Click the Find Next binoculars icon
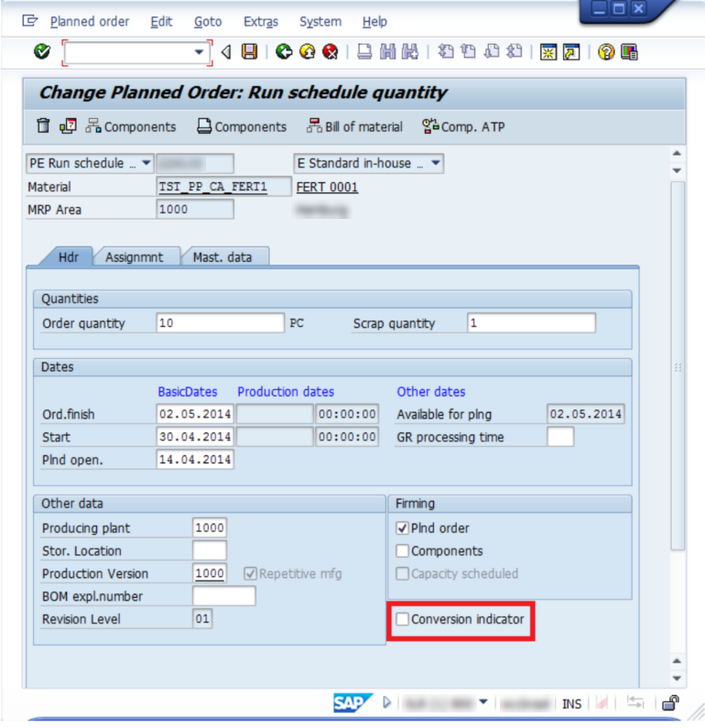Screen dimensions: 705x728 (410, 51)
